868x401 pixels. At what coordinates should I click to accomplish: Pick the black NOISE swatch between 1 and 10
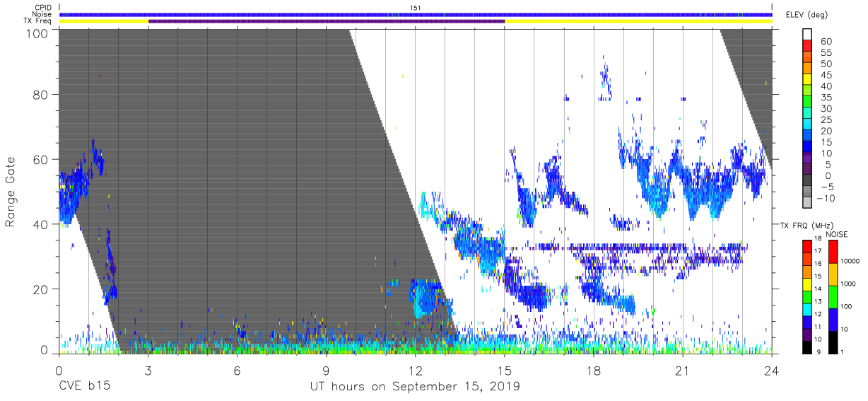tap(833, 342)
